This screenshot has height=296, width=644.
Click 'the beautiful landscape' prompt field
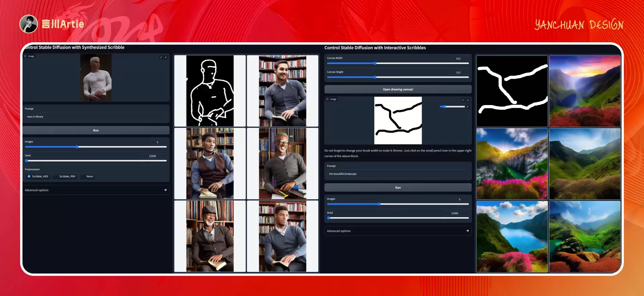[398, 174]
